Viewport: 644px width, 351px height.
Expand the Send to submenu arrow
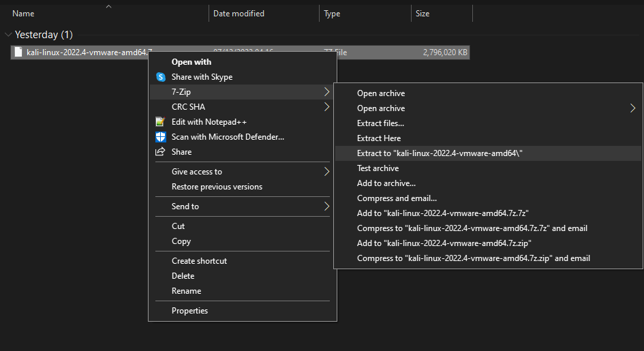tap(327, 207)
